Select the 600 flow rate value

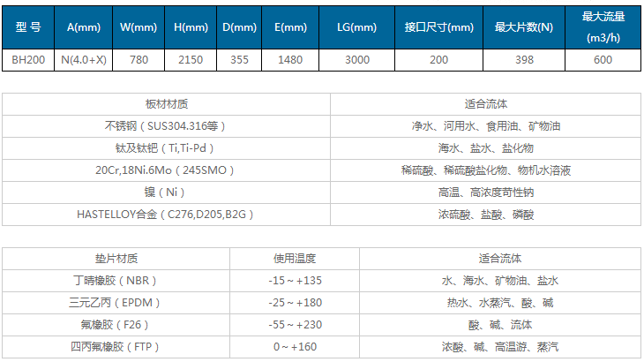click(603, 60)
